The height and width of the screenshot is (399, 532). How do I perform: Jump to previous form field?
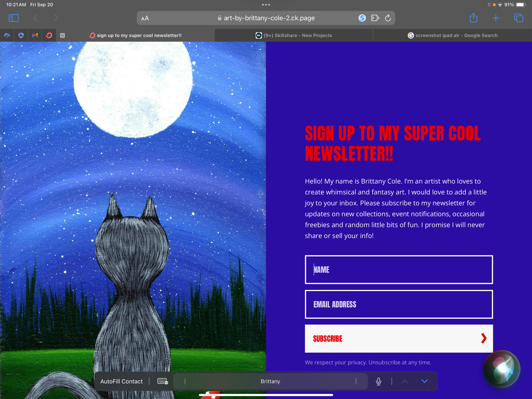pyautogui.click(x=404, y=381)
